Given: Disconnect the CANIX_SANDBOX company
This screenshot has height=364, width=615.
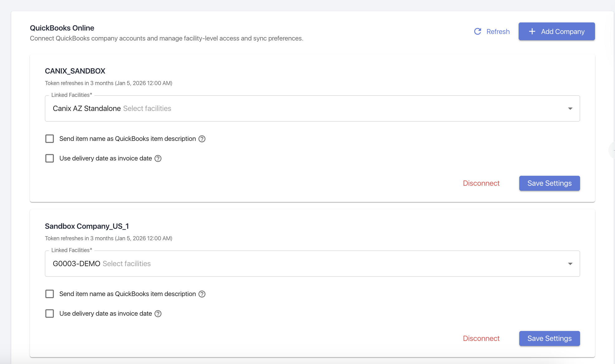Looking at the screenshot, I should (481, 183).
